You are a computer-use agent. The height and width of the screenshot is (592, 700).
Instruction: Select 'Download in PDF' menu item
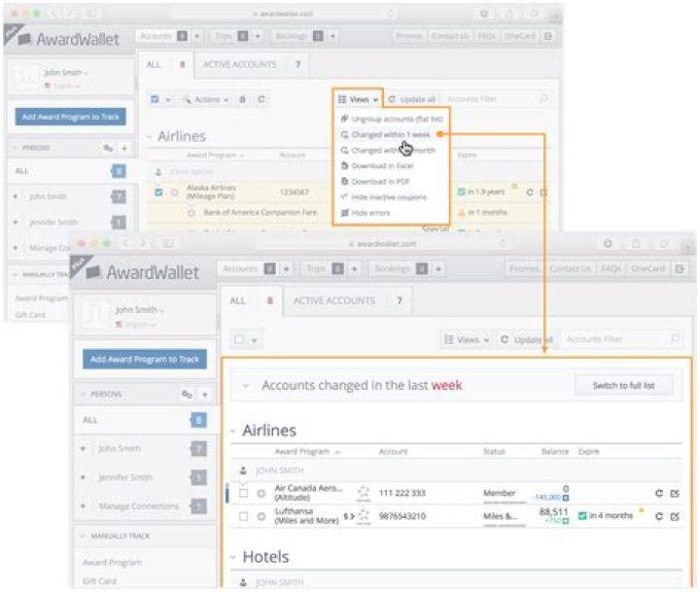click(375, 182)
